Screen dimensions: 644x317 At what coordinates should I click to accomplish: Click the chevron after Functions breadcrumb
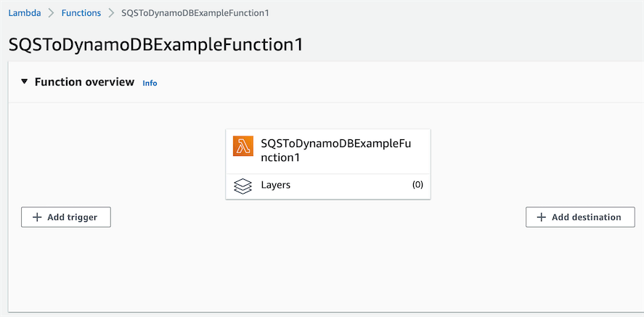tap(111, 13)
